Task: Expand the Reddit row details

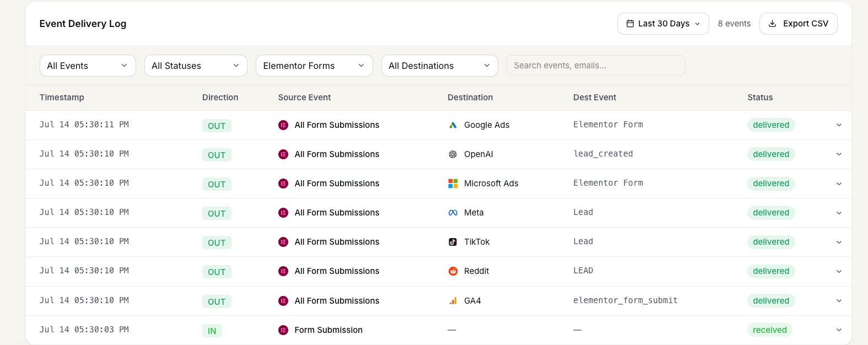Action: click(x=839, y=271)
